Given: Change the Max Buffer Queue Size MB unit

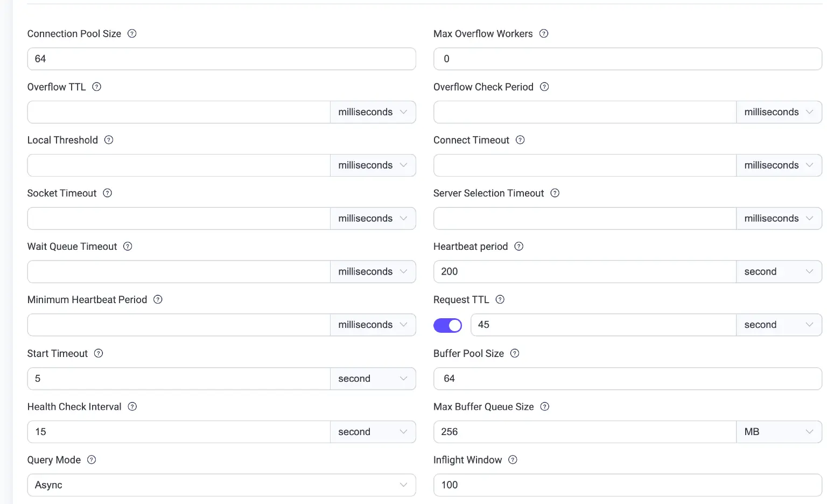Looking at the screenshot, I should pos(779,432).
